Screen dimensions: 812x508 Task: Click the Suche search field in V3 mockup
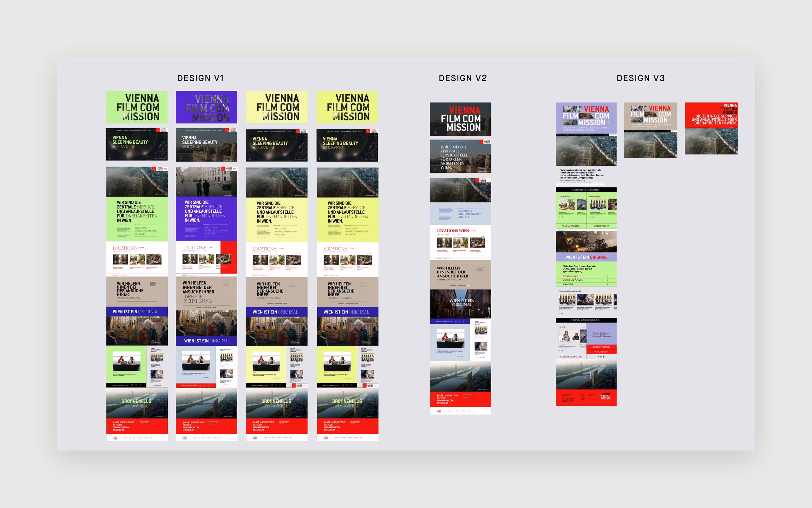coord(586,230)
